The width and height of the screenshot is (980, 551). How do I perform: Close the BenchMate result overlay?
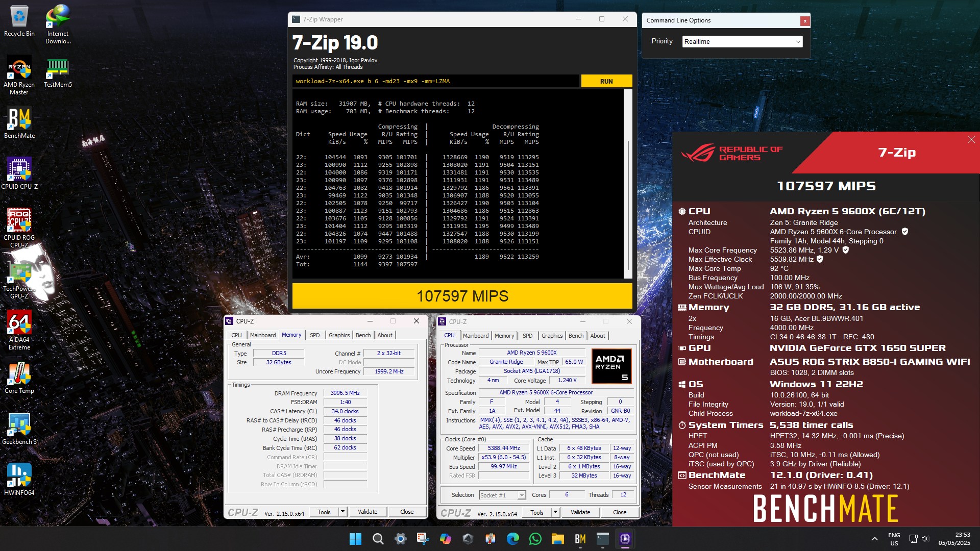971,140
